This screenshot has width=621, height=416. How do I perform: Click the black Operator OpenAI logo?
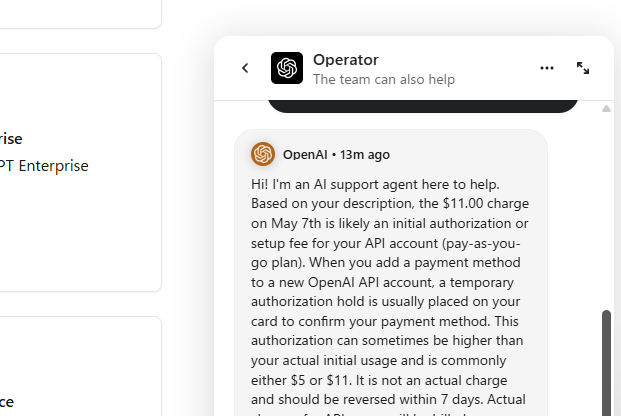point(287,68)
